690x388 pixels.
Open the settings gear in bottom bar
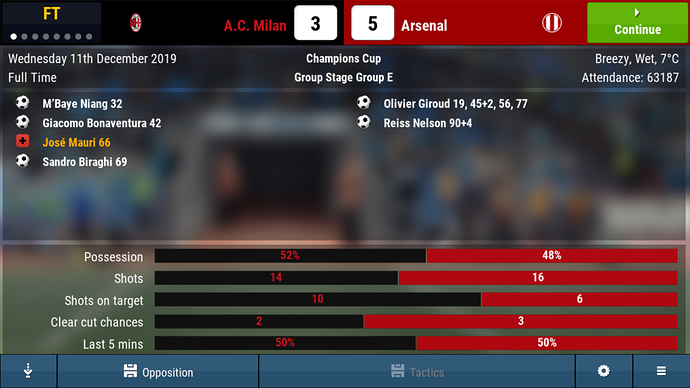(604, 371)
